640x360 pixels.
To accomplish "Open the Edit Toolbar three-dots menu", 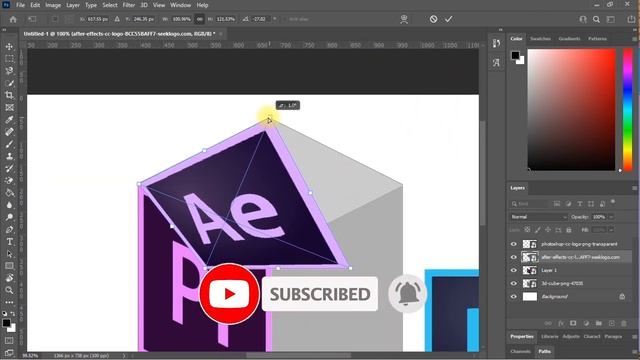I will coord(9,302).
